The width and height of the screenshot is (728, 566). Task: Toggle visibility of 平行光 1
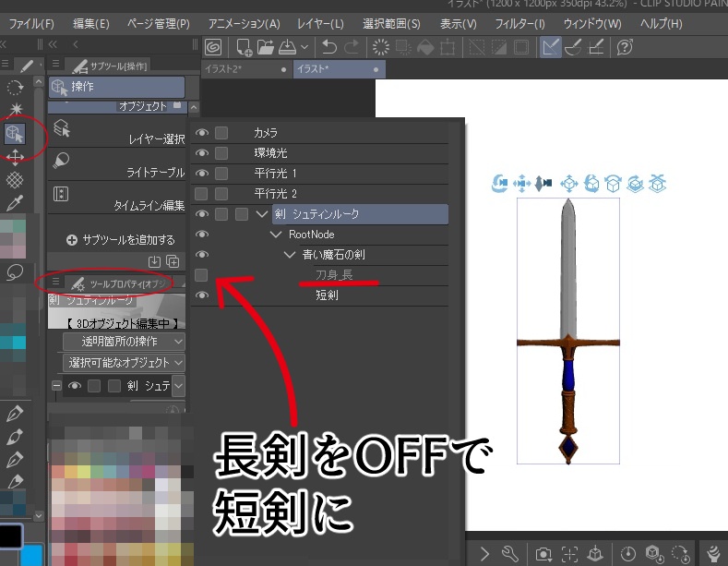(201, 173)
